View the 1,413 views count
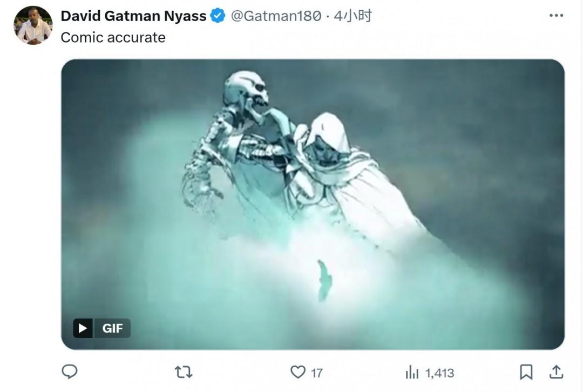Viewport: 583px width, 392px height. pyautogui.click(x=439, y=373)
